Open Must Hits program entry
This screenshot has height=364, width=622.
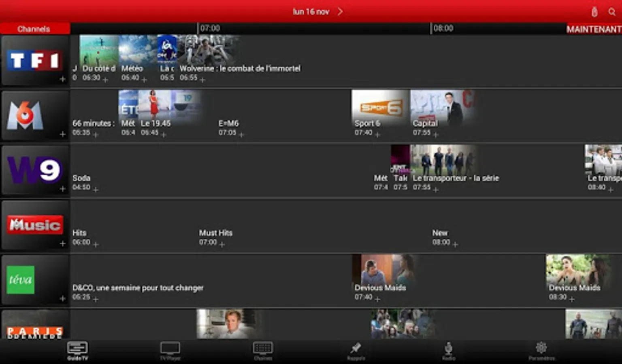point(216,233)
